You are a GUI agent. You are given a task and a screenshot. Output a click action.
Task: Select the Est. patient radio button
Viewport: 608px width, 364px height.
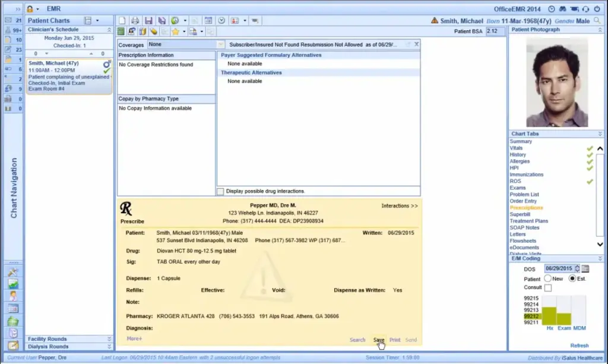pyautogui.click(x=572, y=278)
